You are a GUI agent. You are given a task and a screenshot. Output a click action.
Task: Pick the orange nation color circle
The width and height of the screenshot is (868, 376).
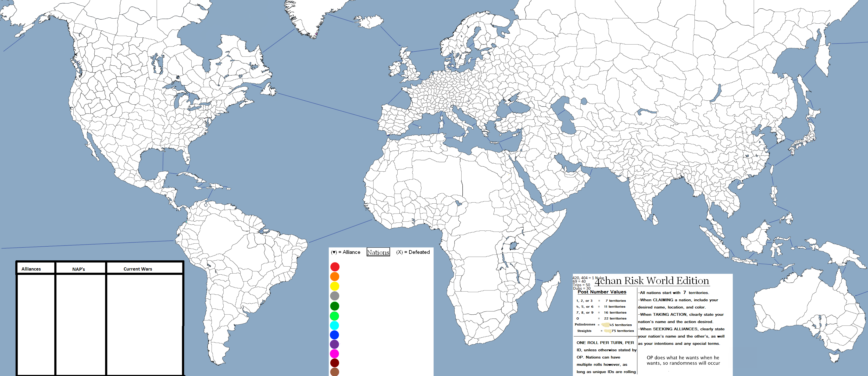click(x=335, y=276)
